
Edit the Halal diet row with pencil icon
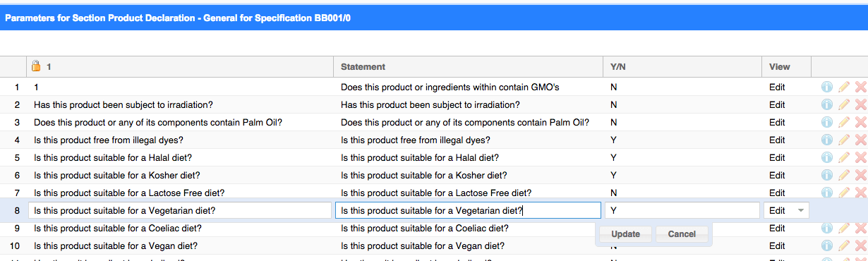point(844,157)
